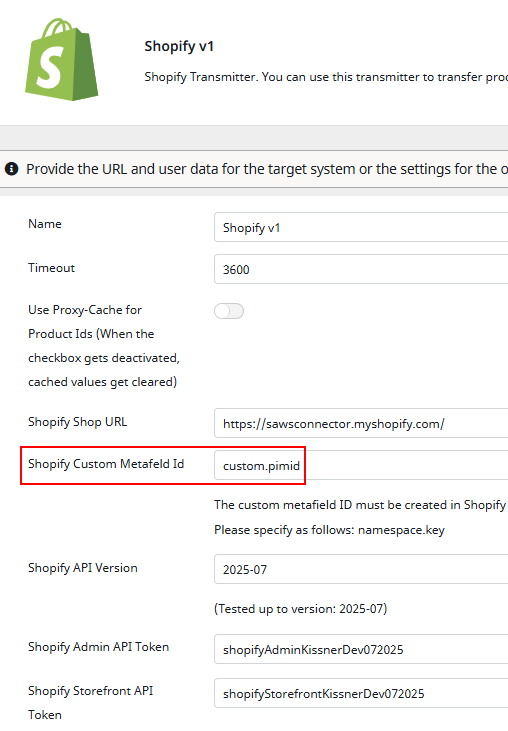This screenshot has width=508, height=731.
Task: Click the Timeout field showing 3600
Action: [361, 269]
